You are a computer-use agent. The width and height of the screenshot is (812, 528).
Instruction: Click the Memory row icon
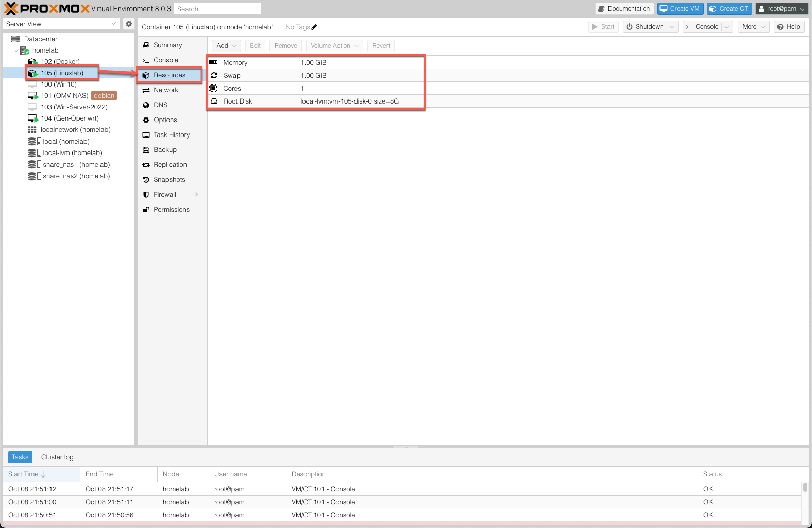[213, 62]
